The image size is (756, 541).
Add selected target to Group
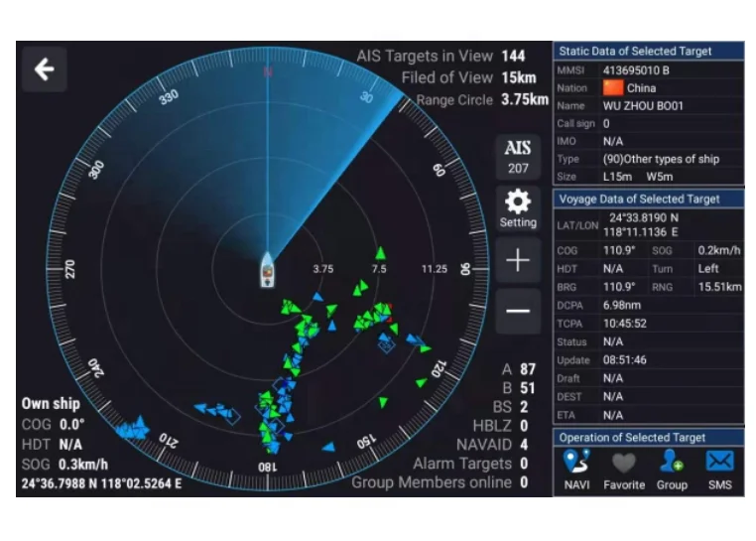pyautogui.click(x=672, y=470)
